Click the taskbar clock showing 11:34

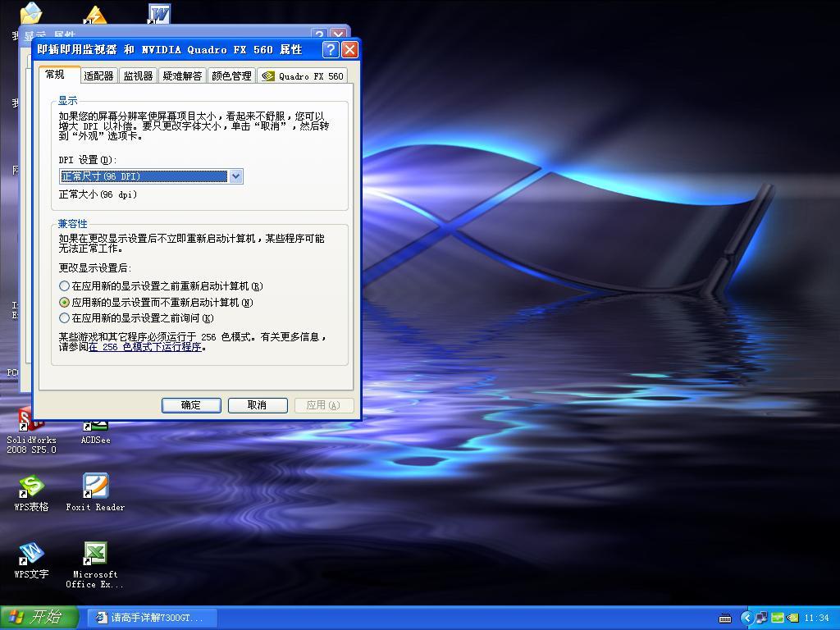(x=817, y=619)
